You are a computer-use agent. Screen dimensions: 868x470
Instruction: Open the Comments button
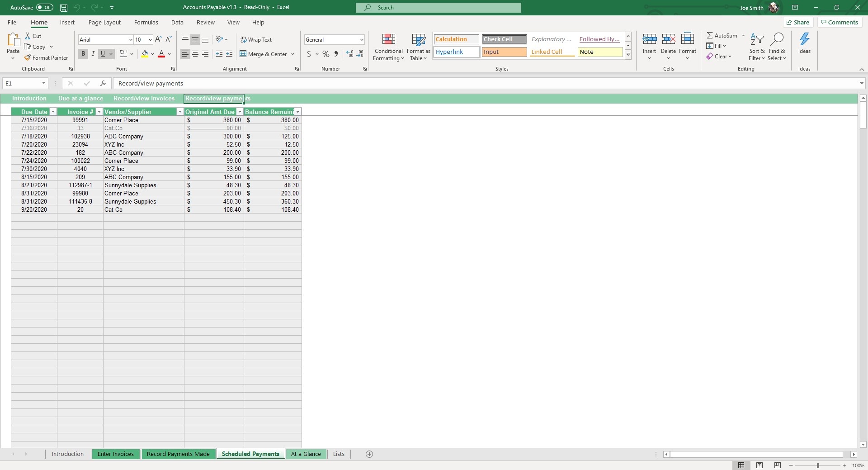point(840,22)
